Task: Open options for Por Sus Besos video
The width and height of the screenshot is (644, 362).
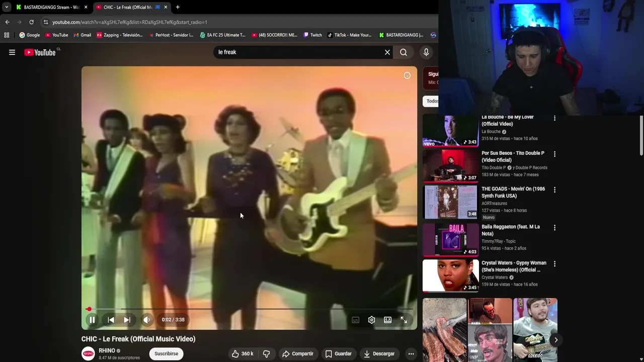Action: coord(554,154)
